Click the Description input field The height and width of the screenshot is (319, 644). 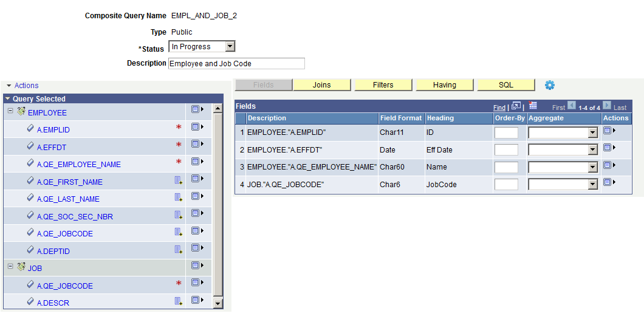click(236, 64)
